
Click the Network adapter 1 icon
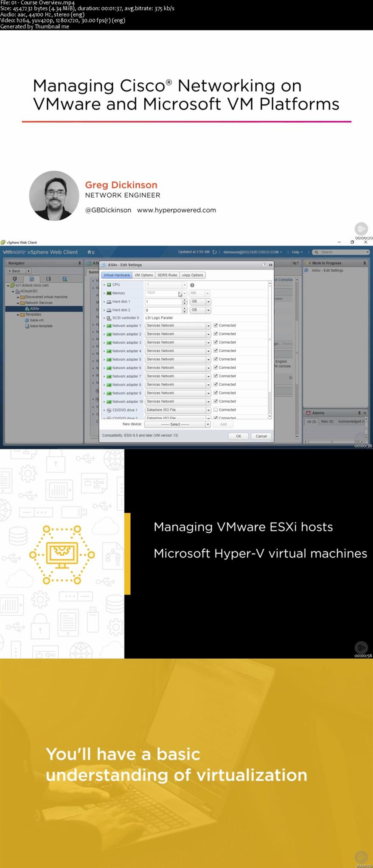(x=109, y=326)
